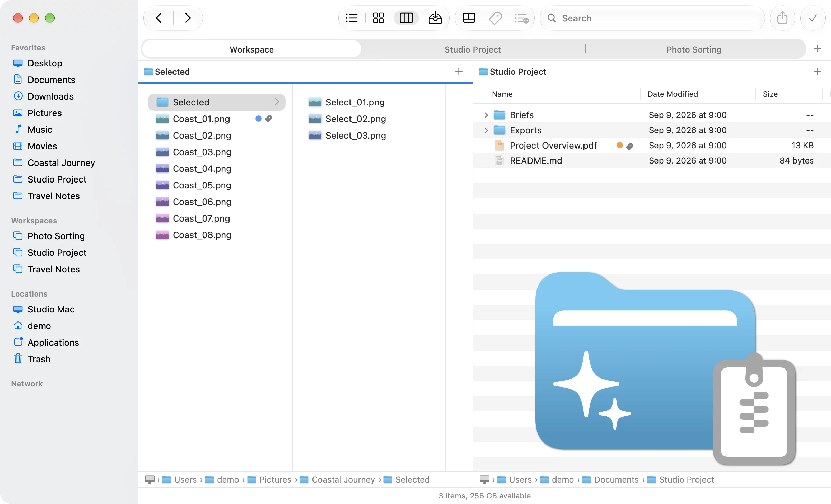
Task: Open the tags icon in toolbar
Action: (495, 18)
